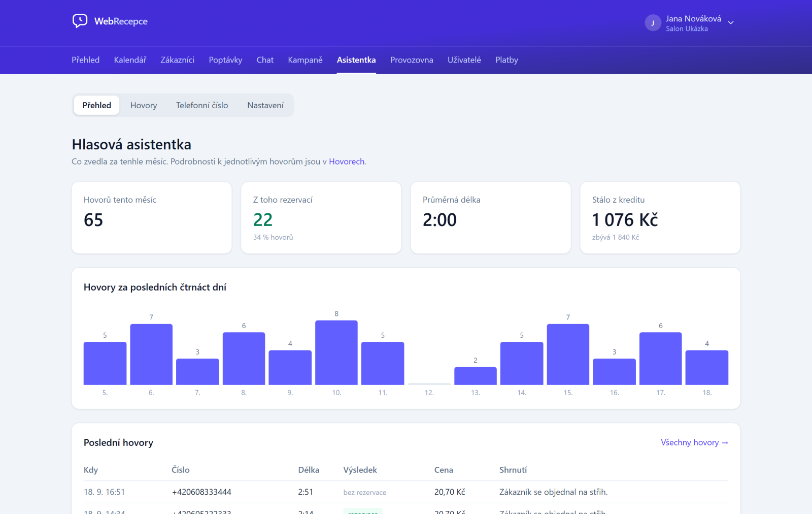
Task: Click the chart bar for day 6.
Action: [x=151, y=354]
